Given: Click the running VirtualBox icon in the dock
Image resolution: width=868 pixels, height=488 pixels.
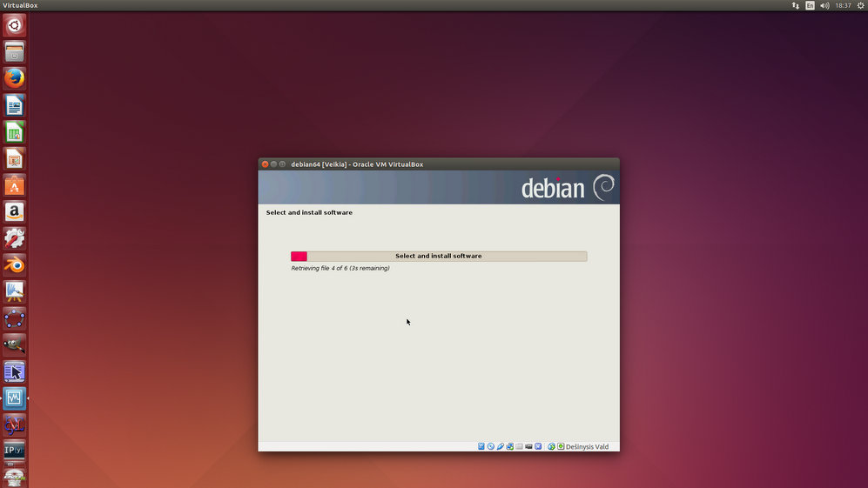Looking at the screenshot, I should click(x=14, y=398).
